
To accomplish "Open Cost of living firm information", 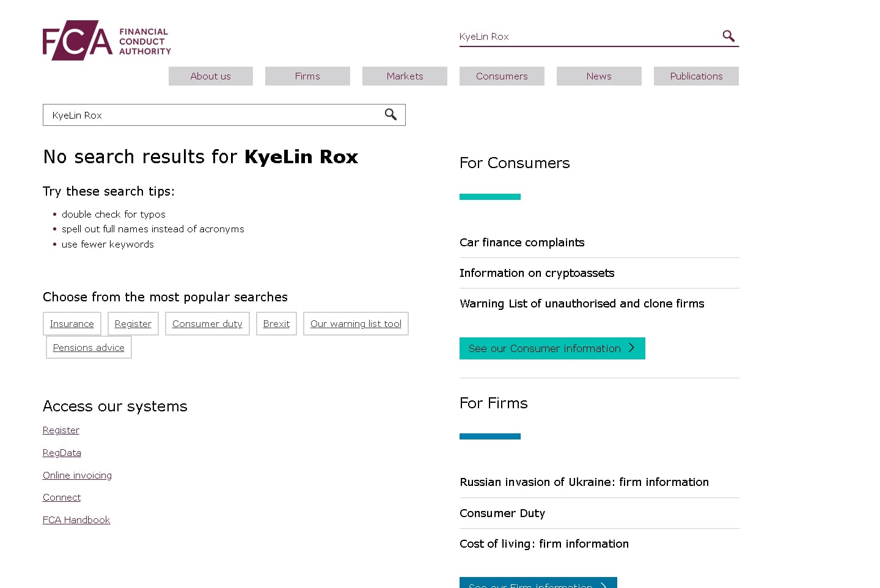I will tap(544, 544).
